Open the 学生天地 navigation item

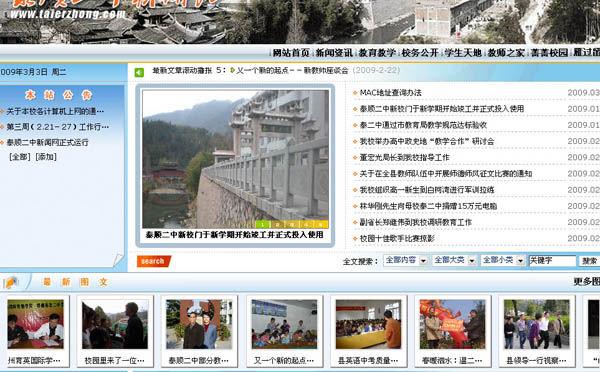[463, 53]
